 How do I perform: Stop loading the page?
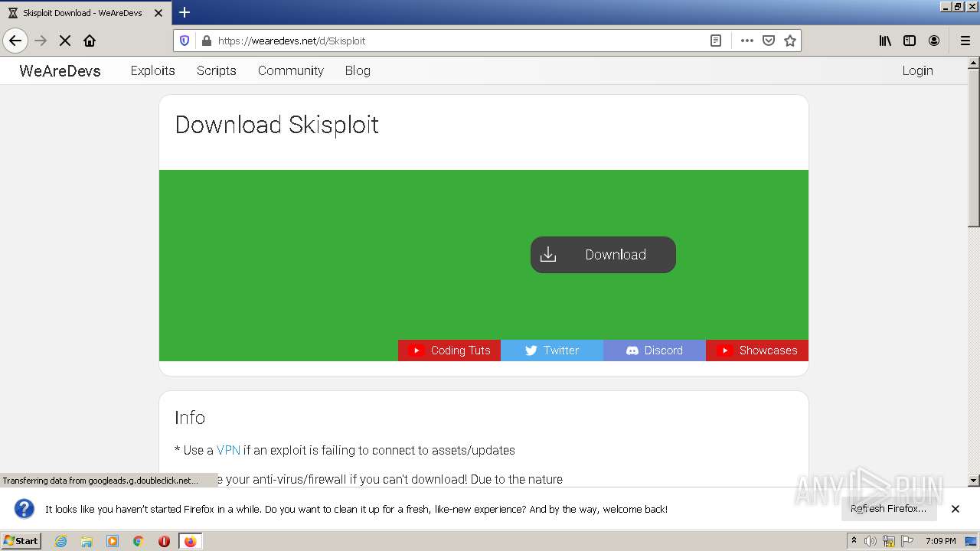(x=65, y=41)
